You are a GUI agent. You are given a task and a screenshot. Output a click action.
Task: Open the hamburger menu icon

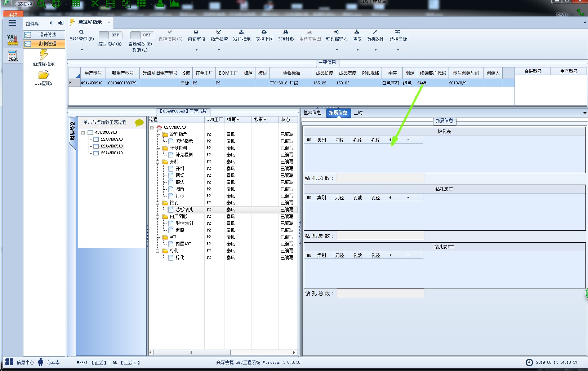pyautogui.click(x=12, y=23)
